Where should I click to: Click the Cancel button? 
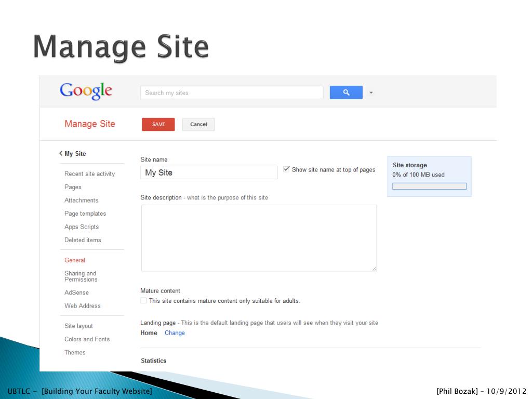coord(198,124)
